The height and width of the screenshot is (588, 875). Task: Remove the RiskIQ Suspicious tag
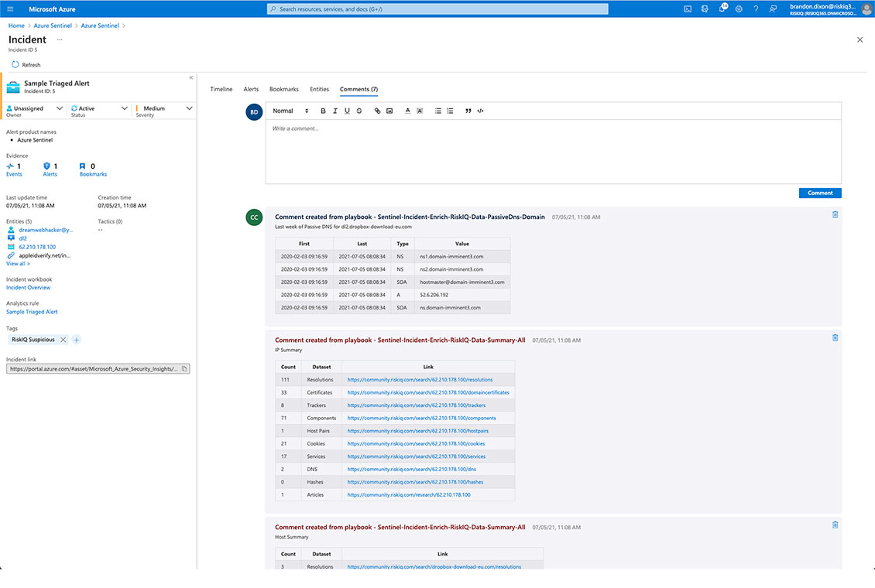(63, 340)
